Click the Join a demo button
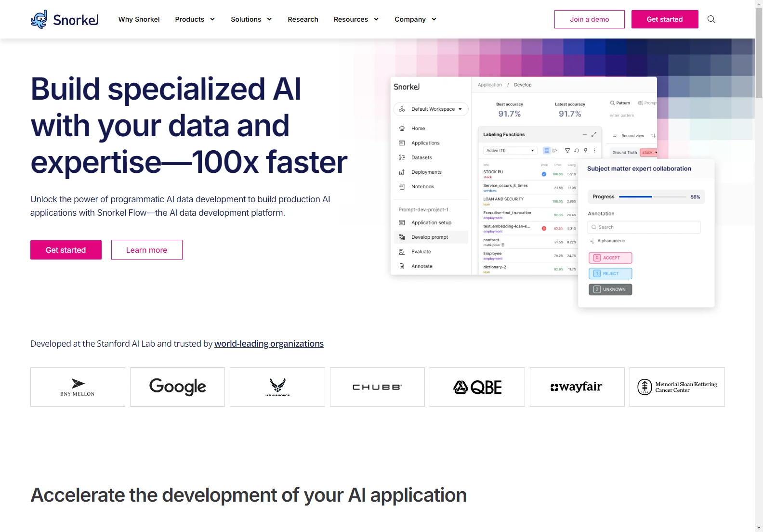The width and height of the screenshot is (763, 532). 589,19
